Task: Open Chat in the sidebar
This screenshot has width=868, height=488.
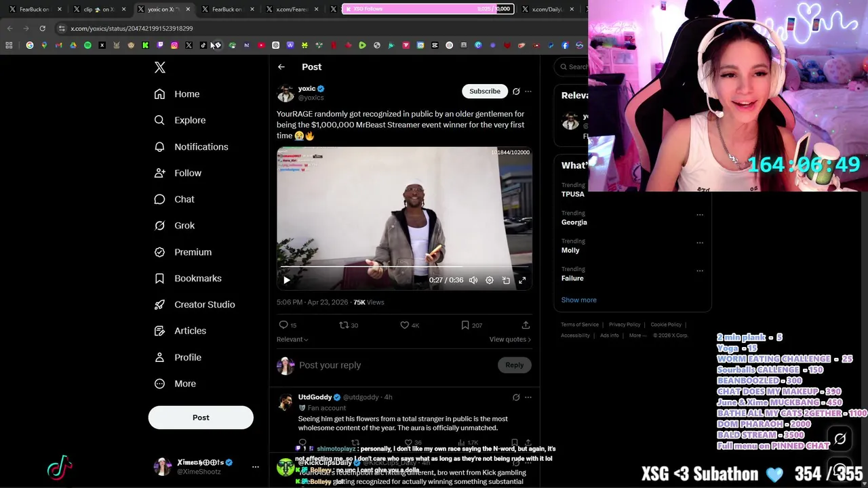Action: 174,199
